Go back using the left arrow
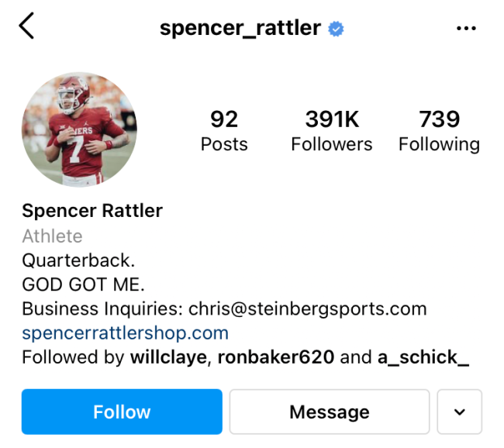The height and width of the screenshot is (448, 504). point(27,27)
